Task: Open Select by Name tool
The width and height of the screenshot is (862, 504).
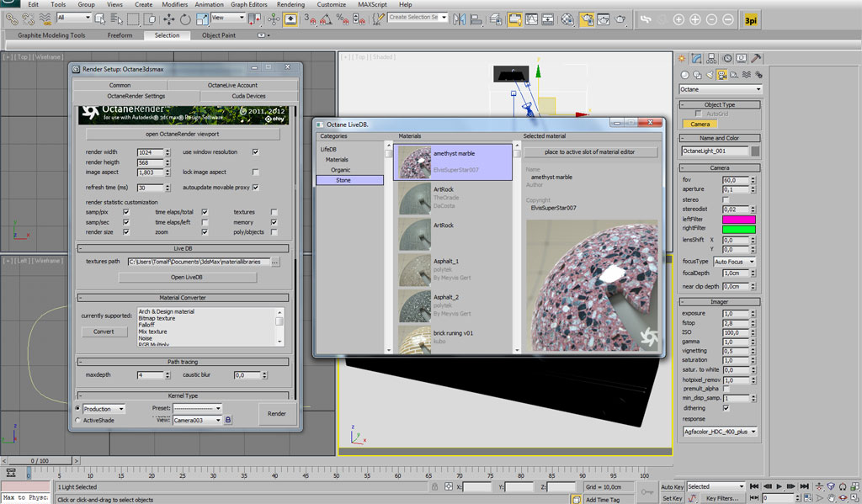Action: [x=116, y=19]
